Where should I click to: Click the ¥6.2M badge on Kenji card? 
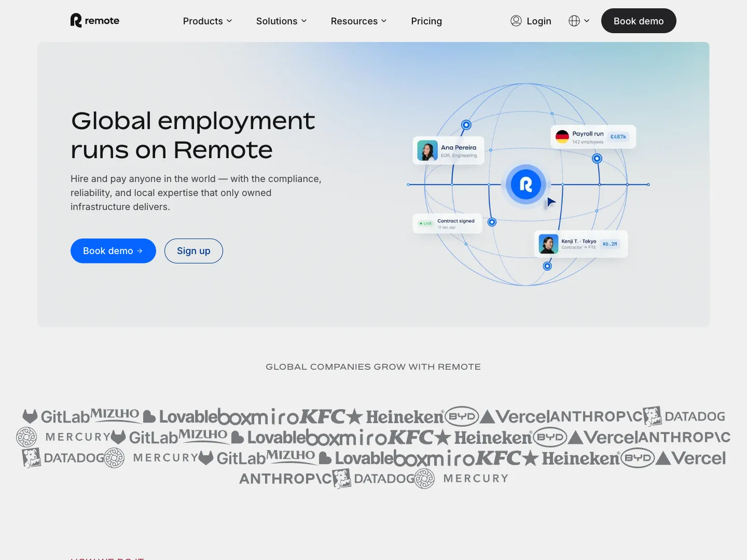tap(610, 244)
